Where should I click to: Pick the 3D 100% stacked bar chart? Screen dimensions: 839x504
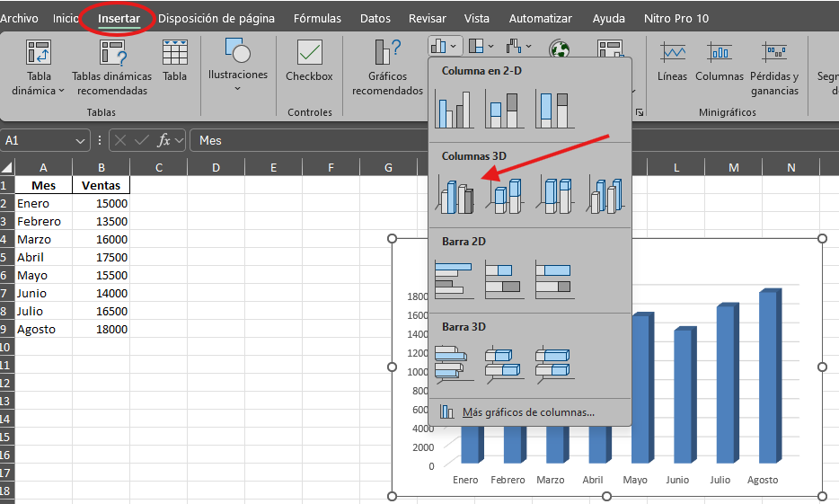555,365
